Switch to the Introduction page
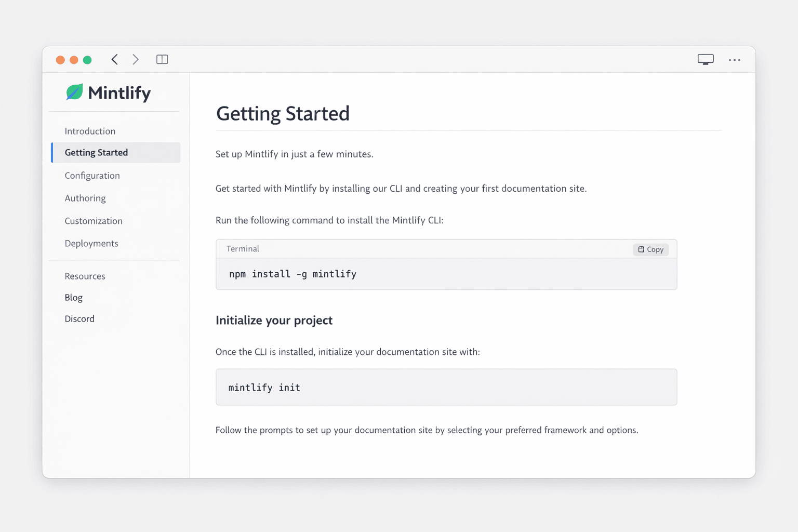 pyautogui.click(x=90, y=131)
